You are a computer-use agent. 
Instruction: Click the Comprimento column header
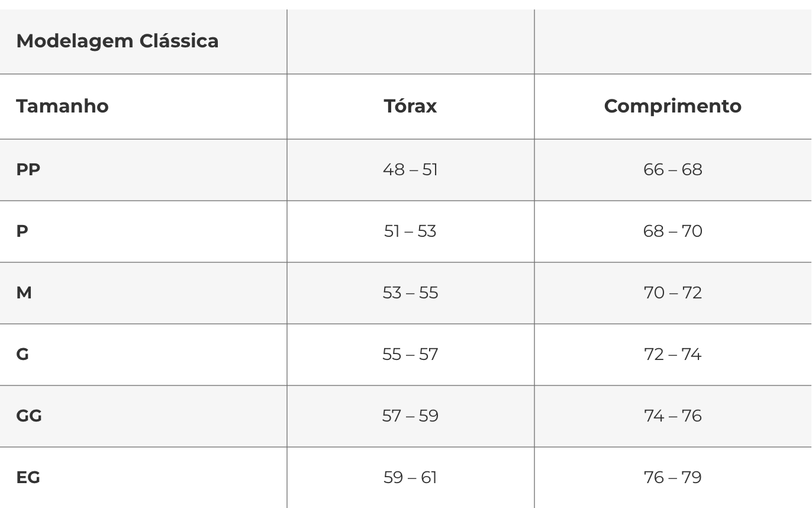pos(672,106)
